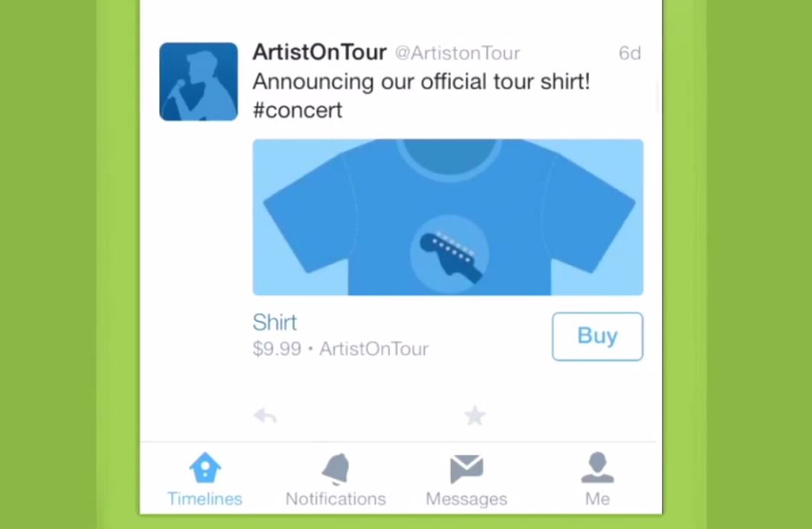
Task: Switch to the Notifications tab label
Action: [x=336, y=499]
